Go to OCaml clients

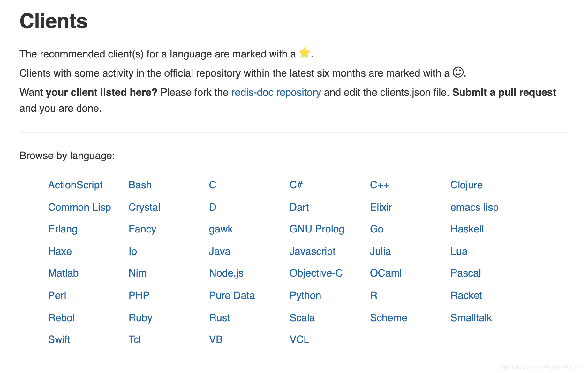(x=386, y=273)
